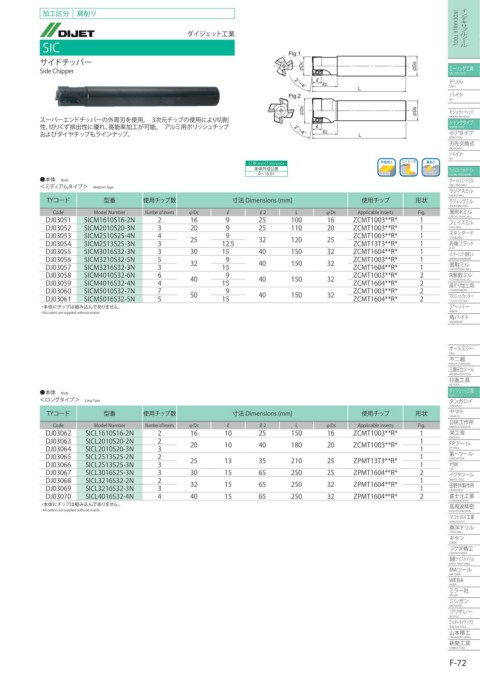Click the Side Chipper tool product photo

coord(137,96)
